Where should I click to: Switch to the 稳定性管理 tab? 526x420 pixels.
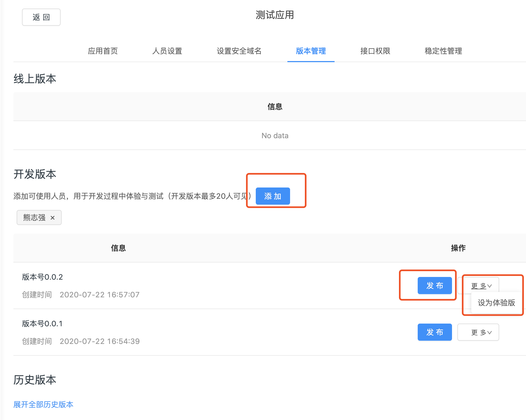443,51
